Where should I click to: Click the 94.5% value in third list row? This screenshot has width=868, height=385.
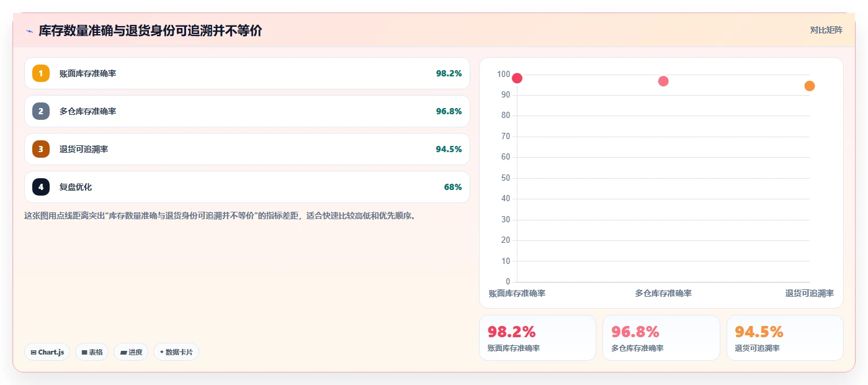[449, 149]
